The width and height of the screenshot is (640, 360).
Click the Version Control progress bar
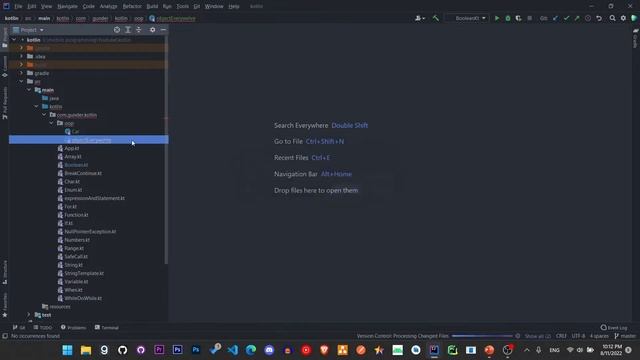click(x=482, y=336)
